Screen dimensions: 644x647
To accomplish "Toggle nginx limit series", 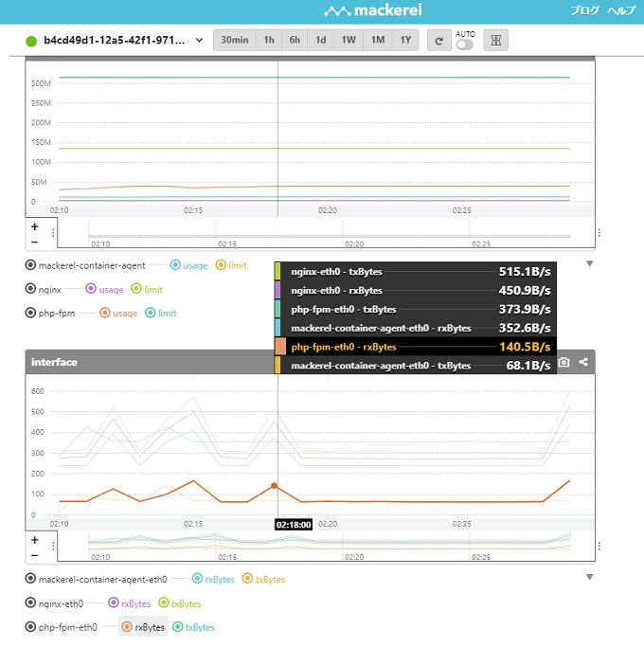I will point(147,289).
